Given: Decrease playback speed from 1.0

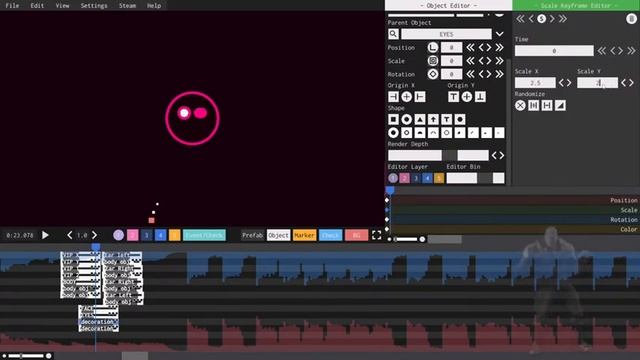Looking at the screenshot, I should tap(69, 235).
